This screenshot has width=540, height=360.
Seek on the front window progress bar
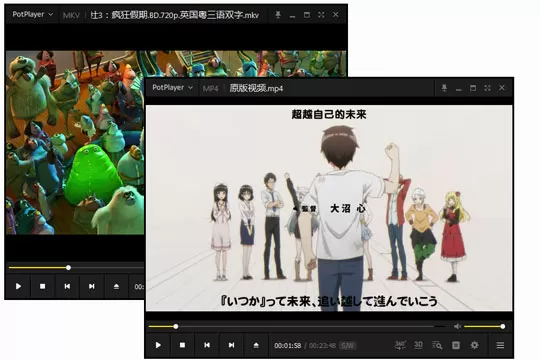click(296, 326)
